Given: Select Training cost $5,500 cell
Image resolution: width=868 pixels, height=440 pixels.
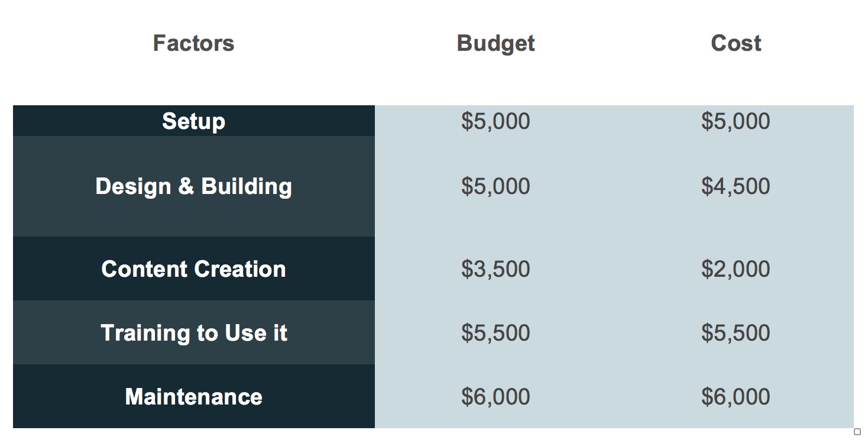Looking at the screenshot, I should pyautogui.click(x=736, y=332).
